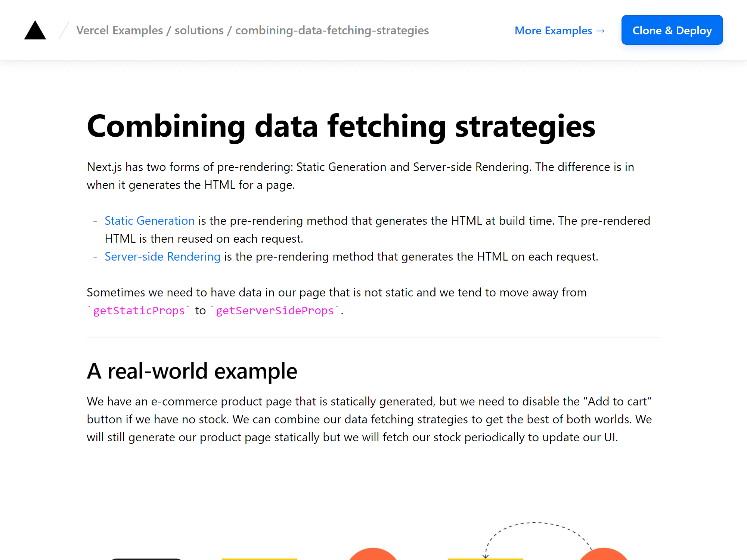Click the arrow next to More Examples
Viewport: 747px width, 560px height.
pyautogui.click(x=601, y=31)
